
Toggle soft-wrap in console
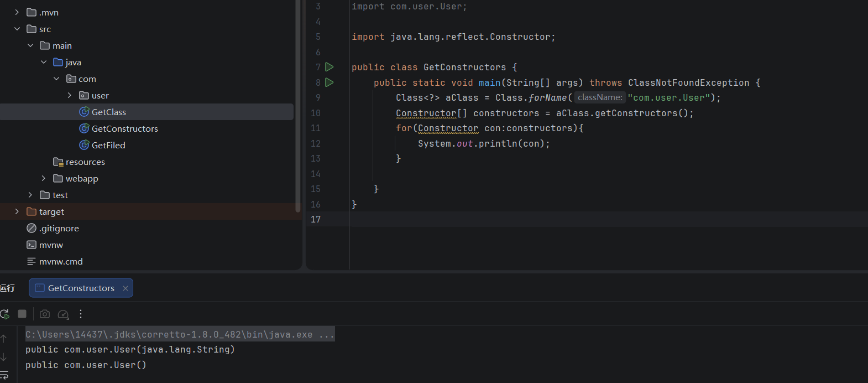(x=4, y=375)
